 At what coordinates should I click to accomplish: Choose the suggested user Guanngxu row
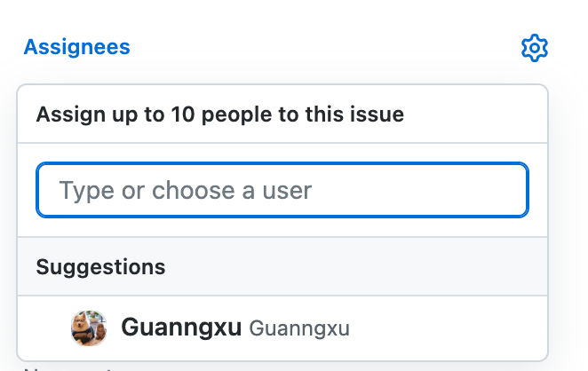coord(282,328)
